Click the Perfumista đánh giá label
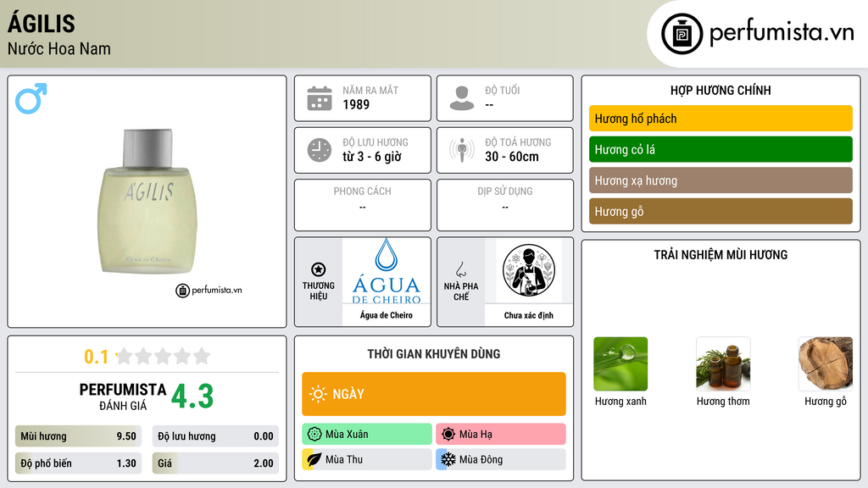Image resolution: width=868 pixels, height=488 pixels. (123, 397)
